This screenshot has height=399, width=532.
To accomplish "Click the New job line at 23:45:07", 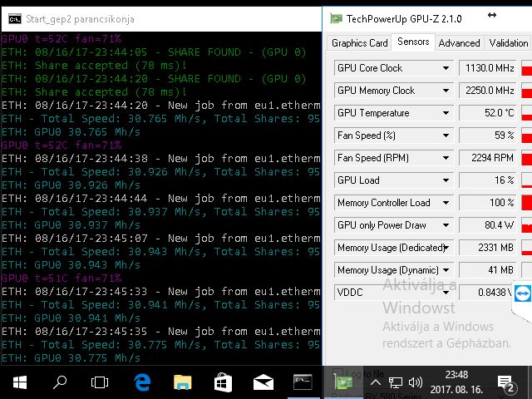I will coord(160,239).
